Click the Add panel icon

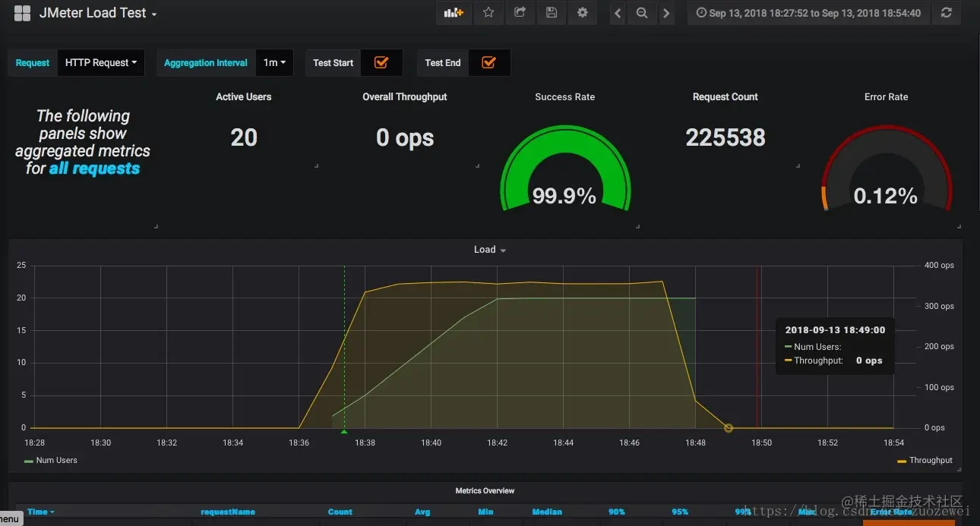pyautogui.click(x=454, y=13)
